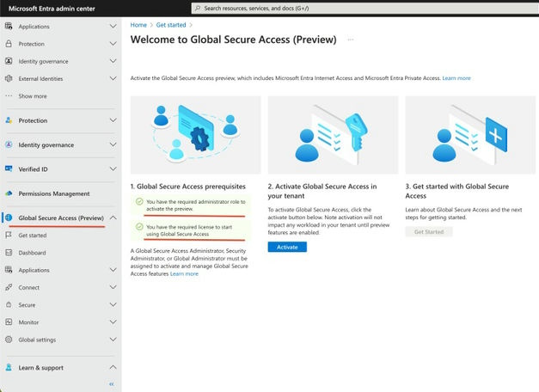Click the Monitor icon in sidebar
539x392 pixels.
9,322
